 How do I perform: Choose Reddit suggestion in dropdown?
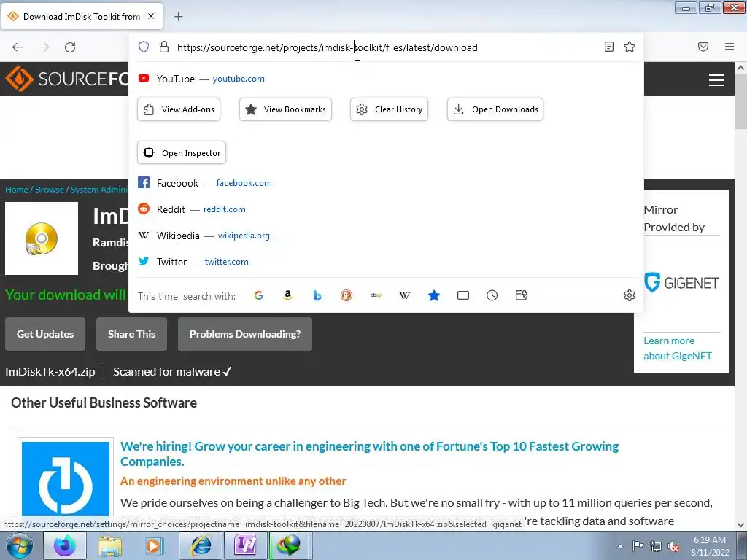(x=386, y=209)
